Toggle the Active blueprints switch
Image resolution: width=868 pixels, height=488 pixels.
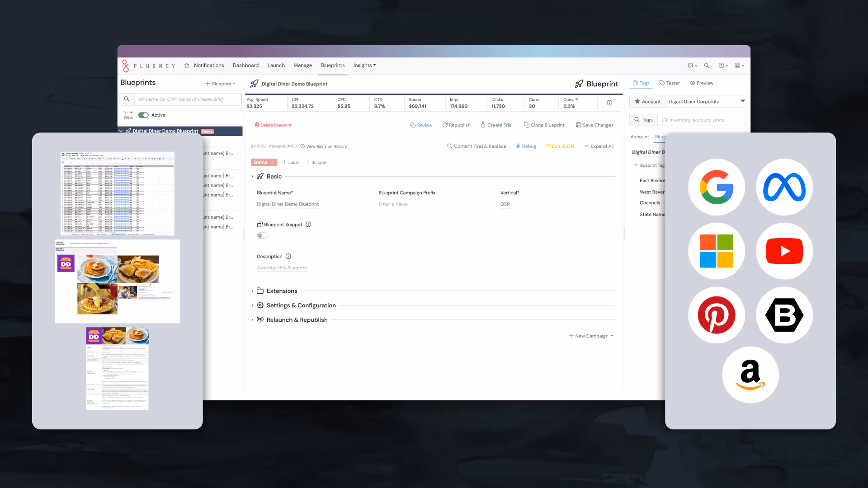pos(143,115)
